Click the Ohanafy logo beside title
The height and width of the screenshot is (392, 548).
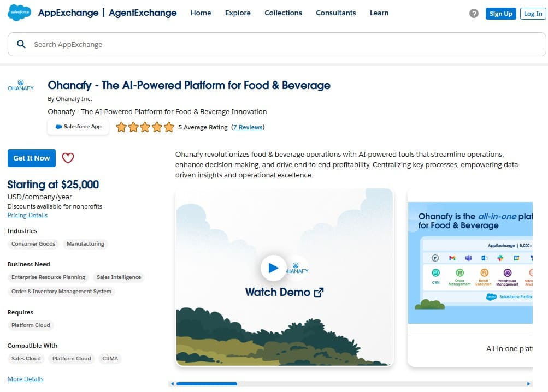coord(21,85)
